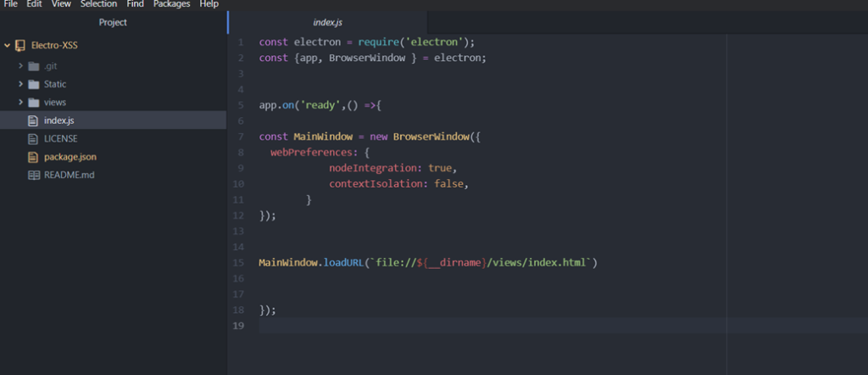
Task: Switch to the index.js editor tab
Action: tap(327, 22)
